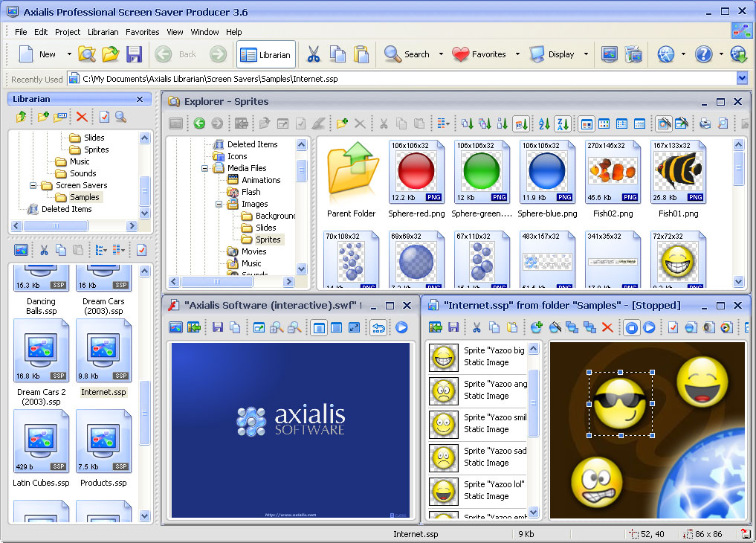The width and height of the screenshot is (756, 543).
Task: Click the Help question mark icon
Action: click(x=703, y=54)
